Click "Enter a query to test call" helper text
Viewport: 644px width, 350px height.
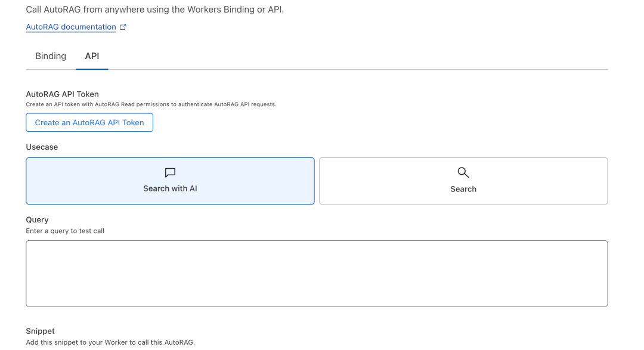click(x=65, y=231)
